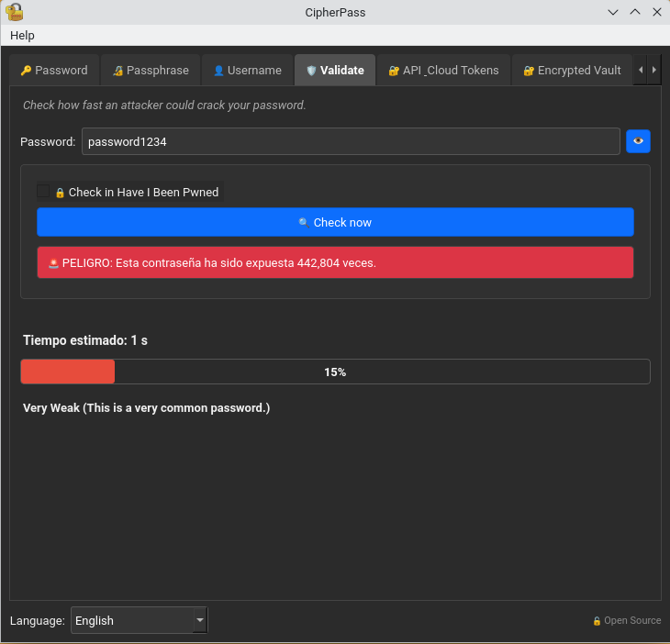
Task: Click the "Check how fast an attacker" description
Action: (164, 105)
